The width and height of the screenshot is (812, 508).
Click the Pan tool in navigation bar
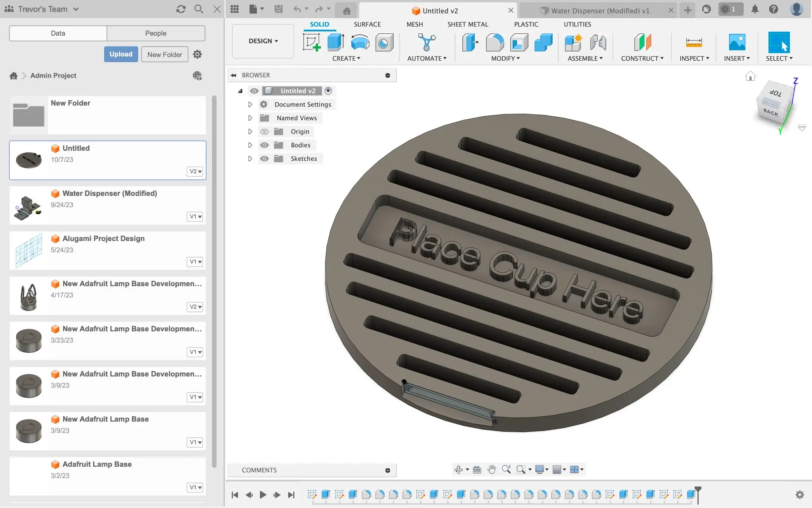point(491,470)
